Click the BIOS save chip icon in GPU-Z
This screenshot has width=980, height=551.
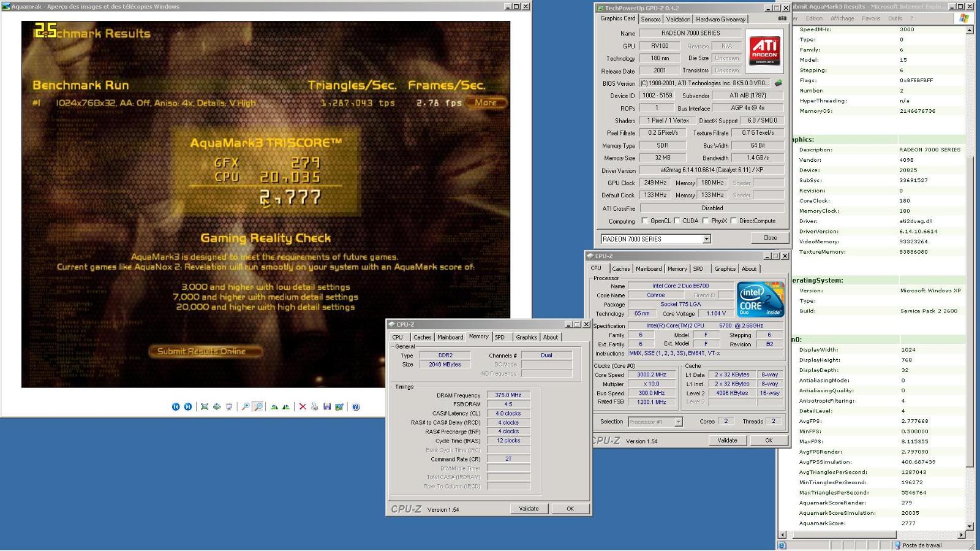coord(778,83)
